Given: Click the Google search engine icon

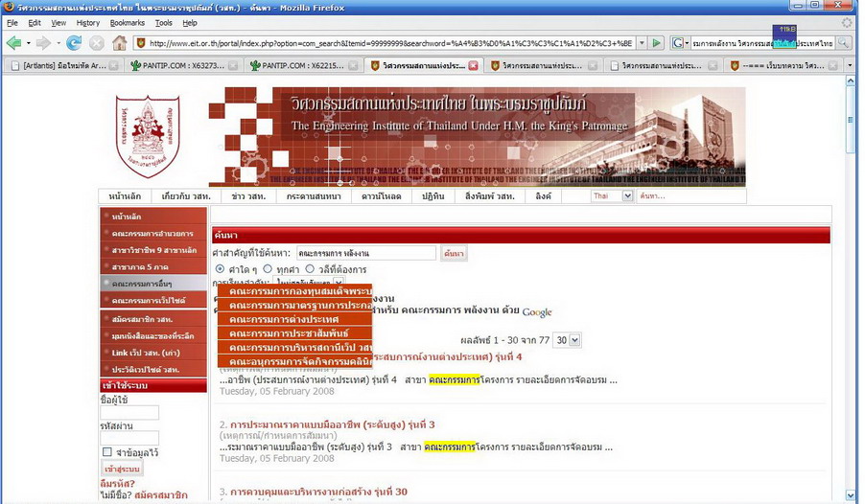Looking at the screenshot, I should (677, 42).
